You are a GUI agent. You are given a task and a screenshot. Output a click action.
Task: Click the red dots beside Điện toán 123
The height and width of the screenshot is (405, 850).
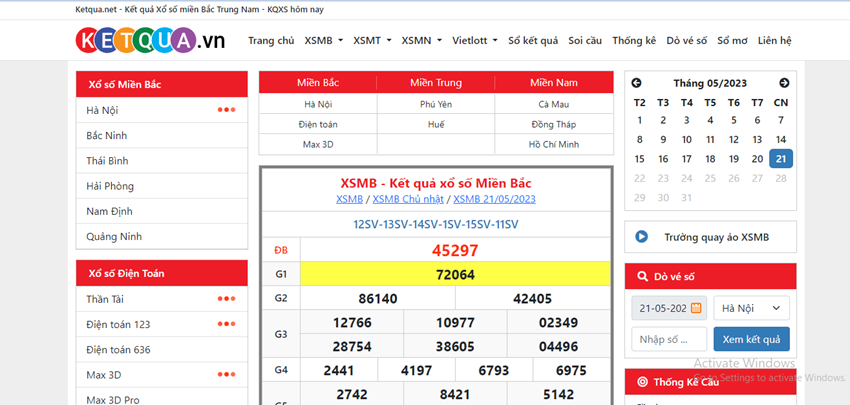227,324
